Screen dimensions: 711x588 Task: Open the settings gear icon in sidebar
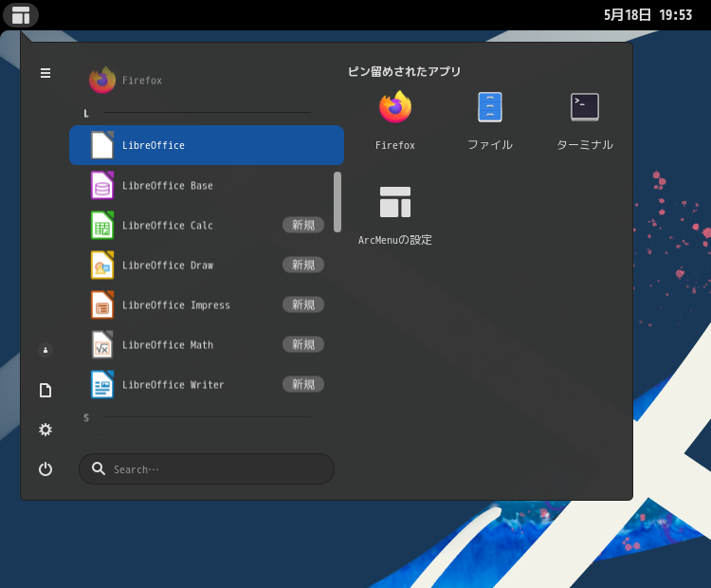click(46, 430)
